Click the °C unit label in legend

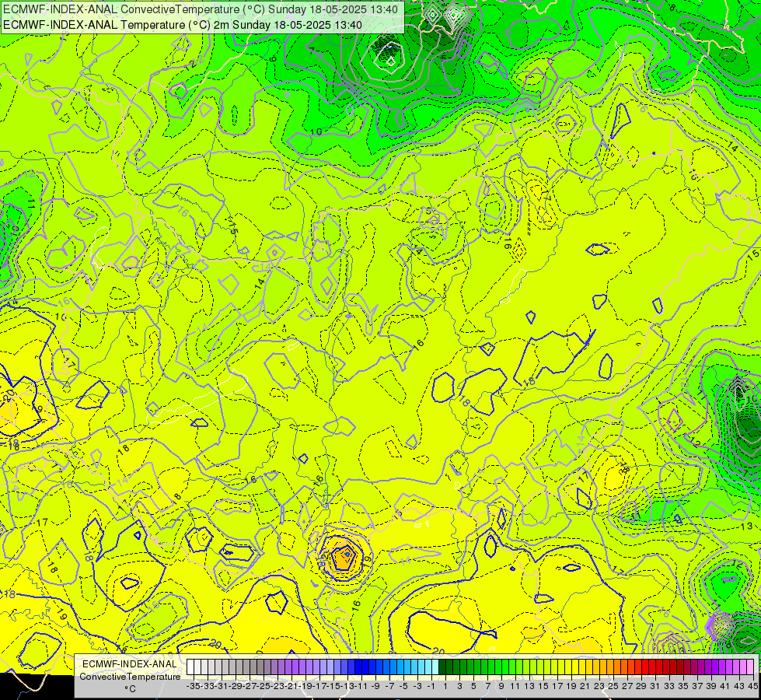(x=130, y=688)
